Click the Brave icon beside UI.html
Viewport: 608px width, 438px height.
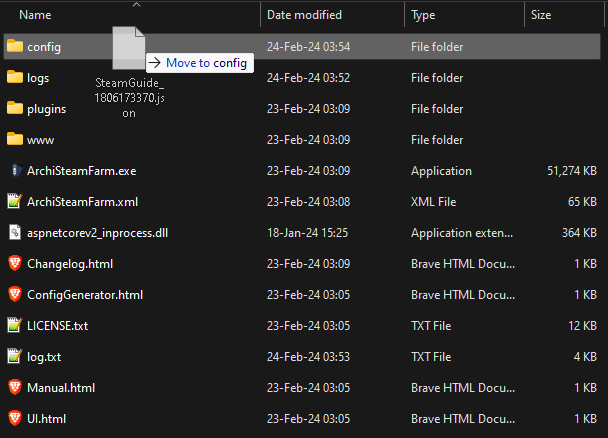14,418
